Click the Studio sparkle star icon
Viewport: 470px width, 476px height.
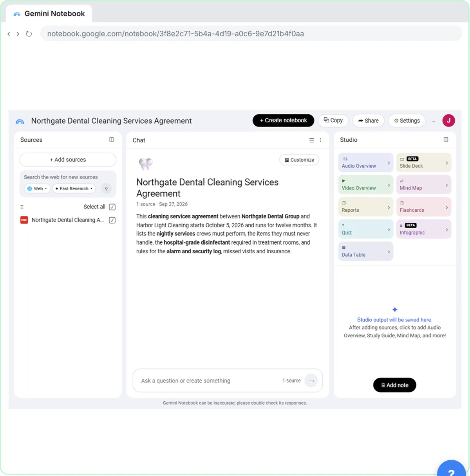click(x=395, y=310)
